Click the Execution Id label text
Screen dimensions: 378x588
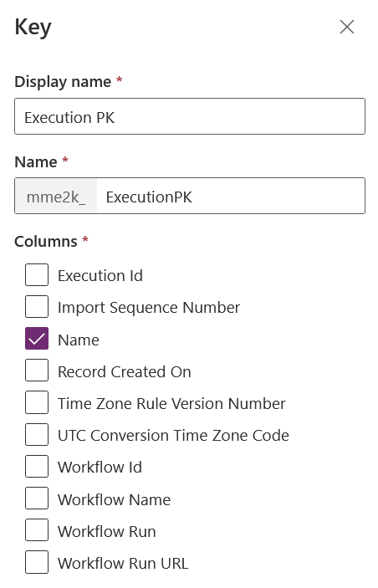[x=100, y=276]
